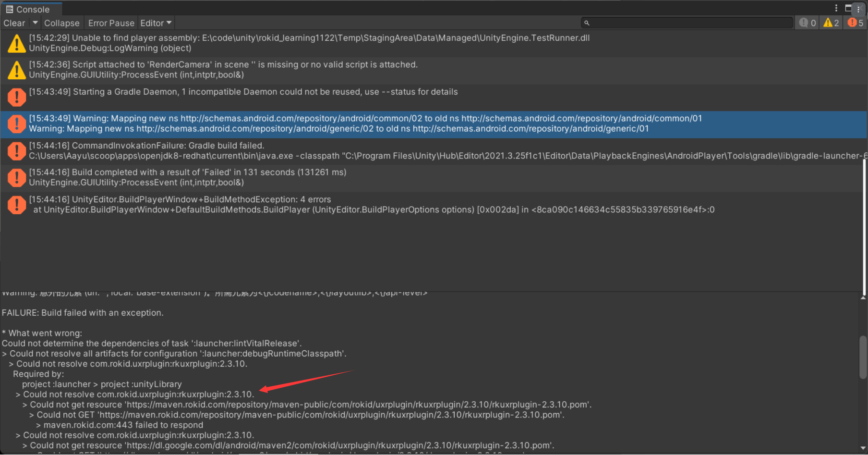Screen dimensions: 868x455
Task: Click the details pane vertical scrollbar
Action: click(x=863, y=358)
